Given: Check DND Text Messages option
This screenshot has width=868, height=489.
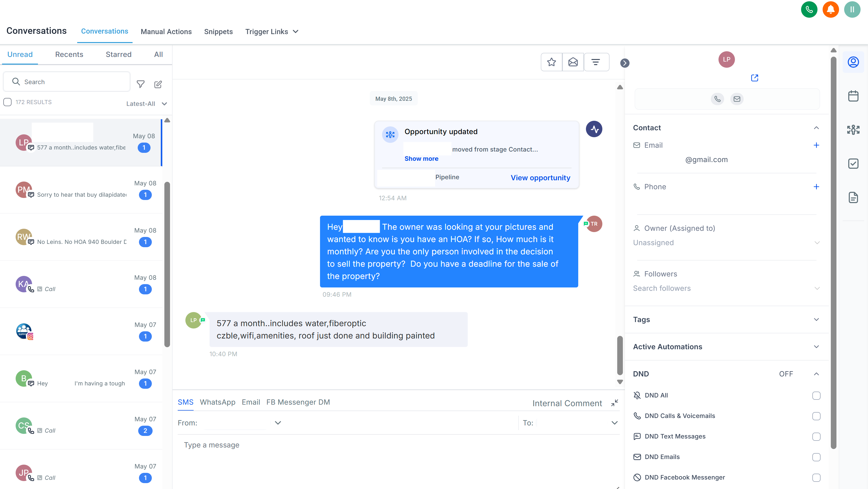Looking at the screenshot, I should point(816,436).
